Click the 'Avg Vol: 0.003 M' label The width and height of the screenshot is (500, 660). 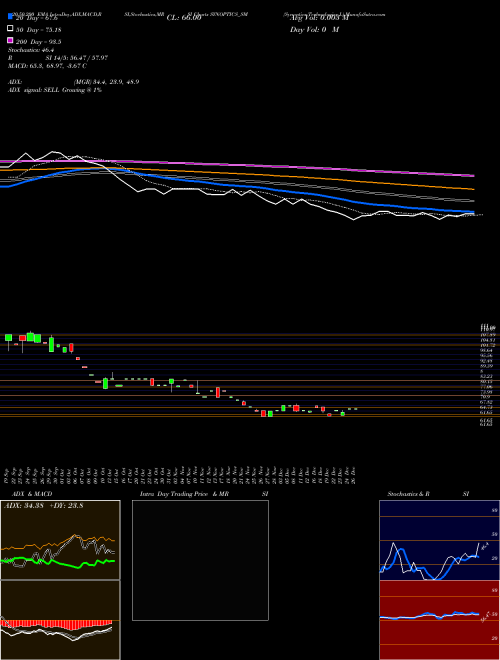point(319,17)
